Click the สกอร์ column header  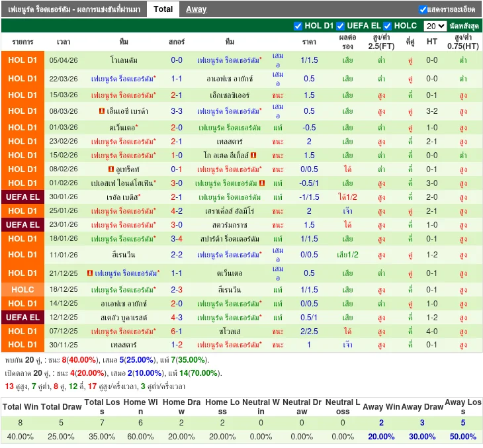[x=177, y=42]
